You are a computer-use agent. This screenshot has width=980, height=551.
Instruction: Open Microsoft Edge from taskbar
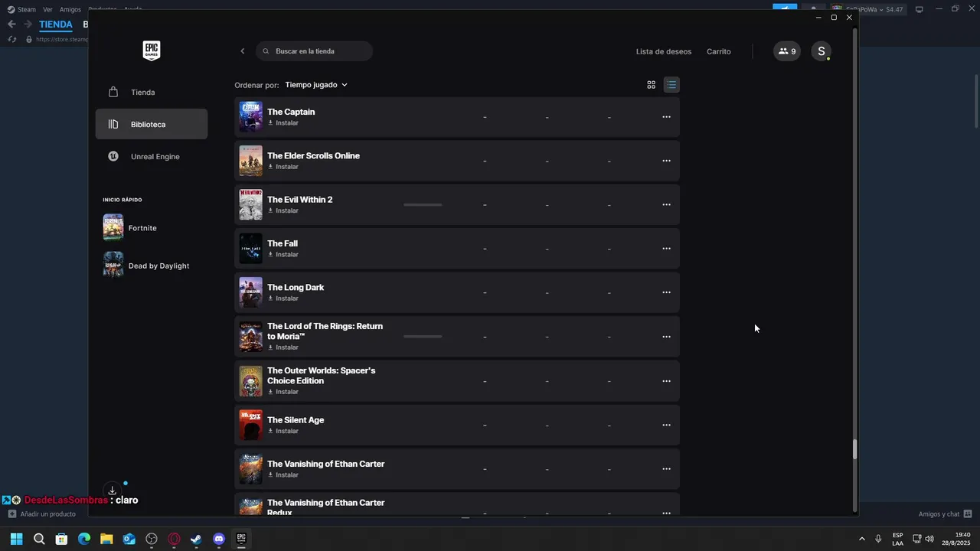point(84,539)
